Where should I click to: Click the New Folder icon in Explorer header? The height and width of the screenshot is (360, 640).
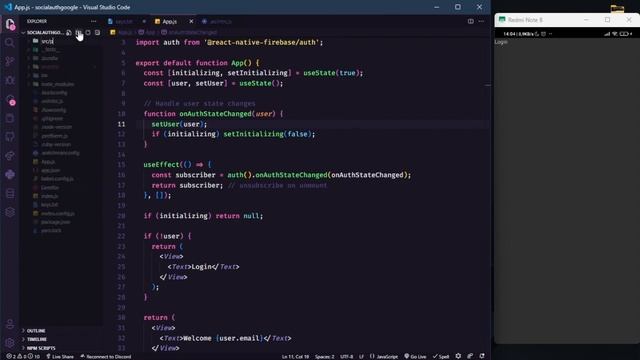[78, 32]
